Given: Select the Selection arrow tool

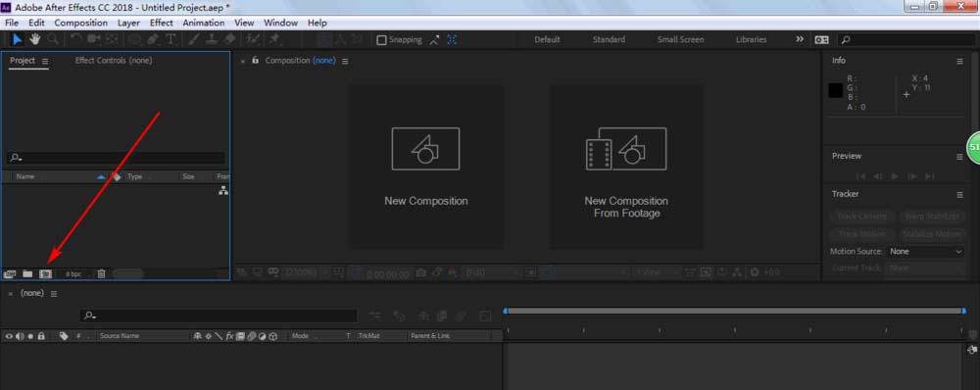Looking at the screenshot, I should [x=17, y=39].
